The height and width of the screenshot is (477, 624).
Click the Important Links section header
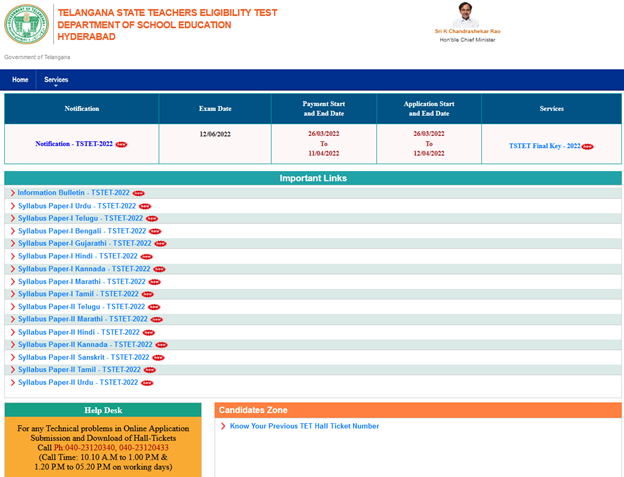(x=313, y=178)
